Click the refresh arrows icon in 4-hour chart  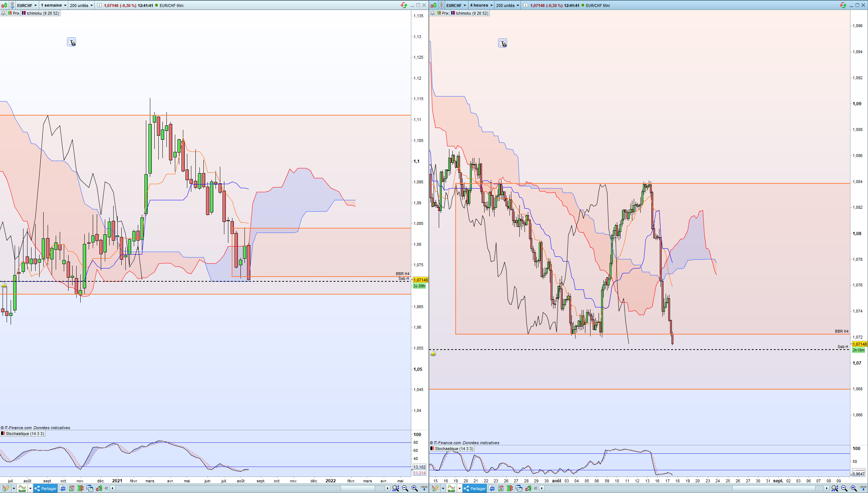pos(843,5)
